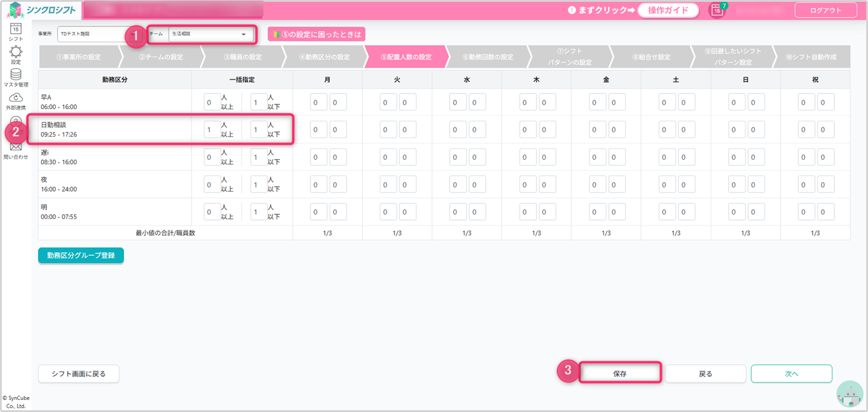Image resolution: width=868 pixels, height=412 pixels.
Task: Click 日勤相談 bulk minimum 以上 field
Action: pos(212,130)
